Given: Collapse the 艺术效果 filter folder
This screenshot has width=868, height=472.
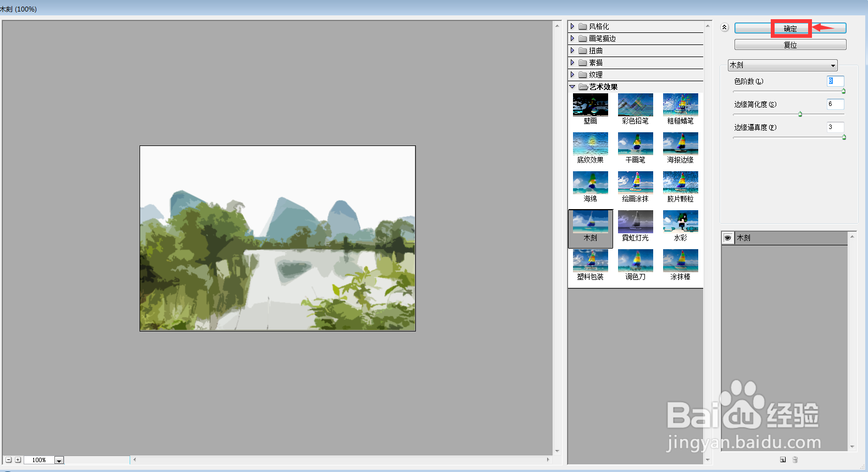Looking at the screenshot, I should click(572, 87).
